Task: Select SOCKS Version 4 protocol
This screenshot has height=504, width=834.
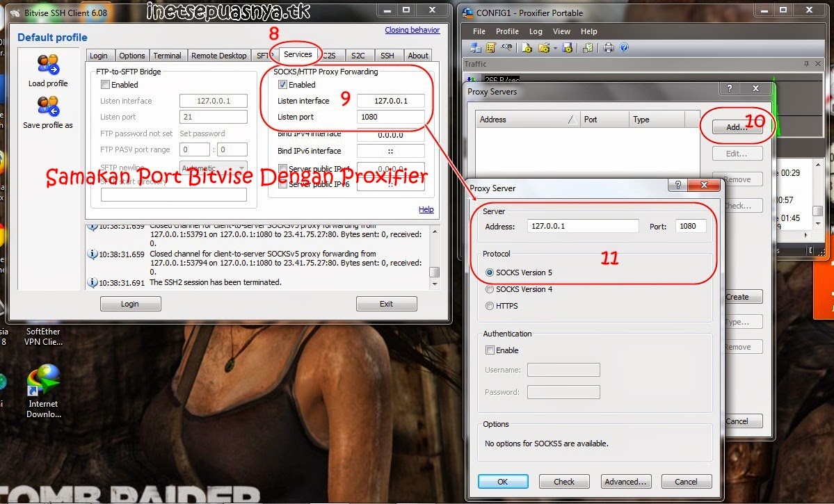Action: coord(489,289)
